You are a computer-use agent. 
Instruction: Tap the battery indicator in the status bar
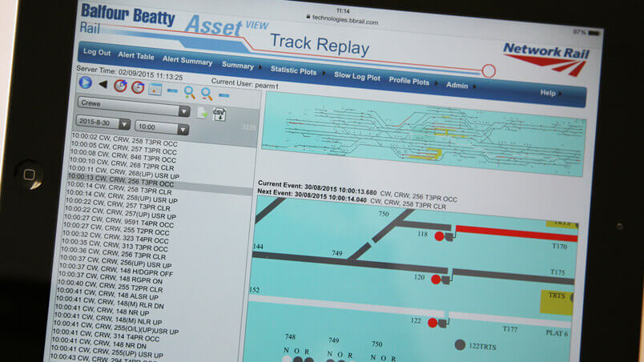594,33
